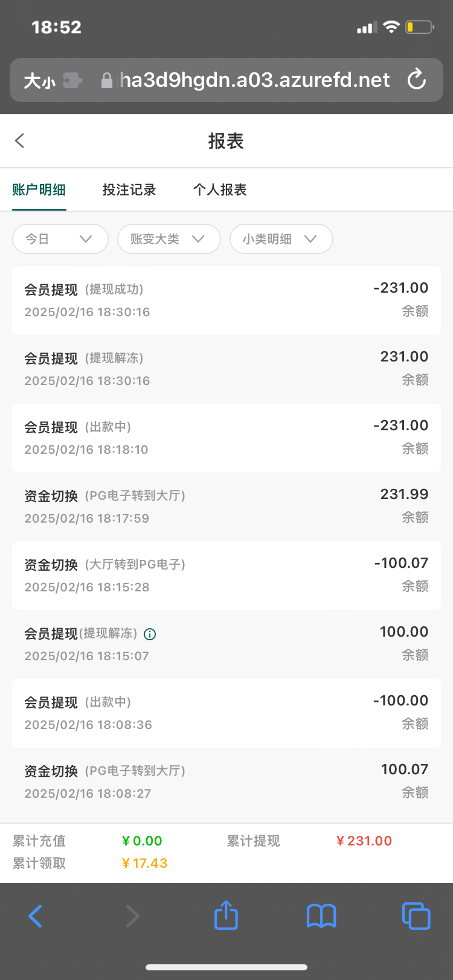
Task: Open the Safari share sheet
Action: click(226, 915)
